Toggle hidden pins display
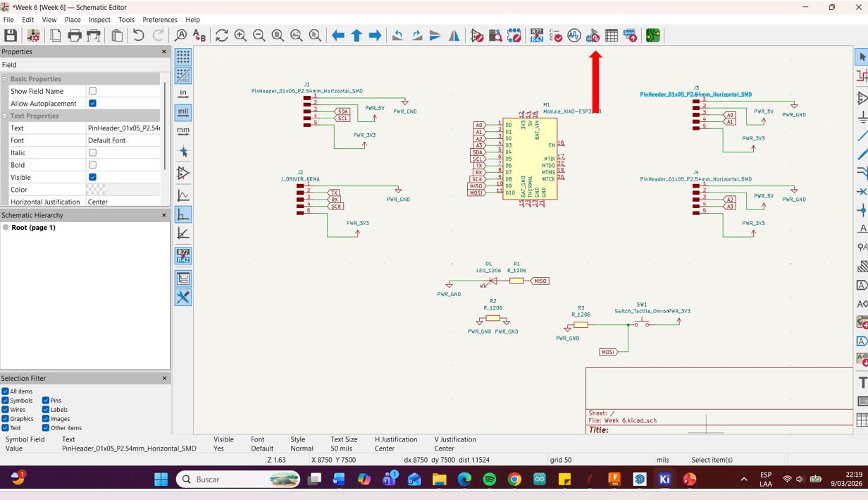This screenshot has height=500, width=868. [x=183, y=173]
